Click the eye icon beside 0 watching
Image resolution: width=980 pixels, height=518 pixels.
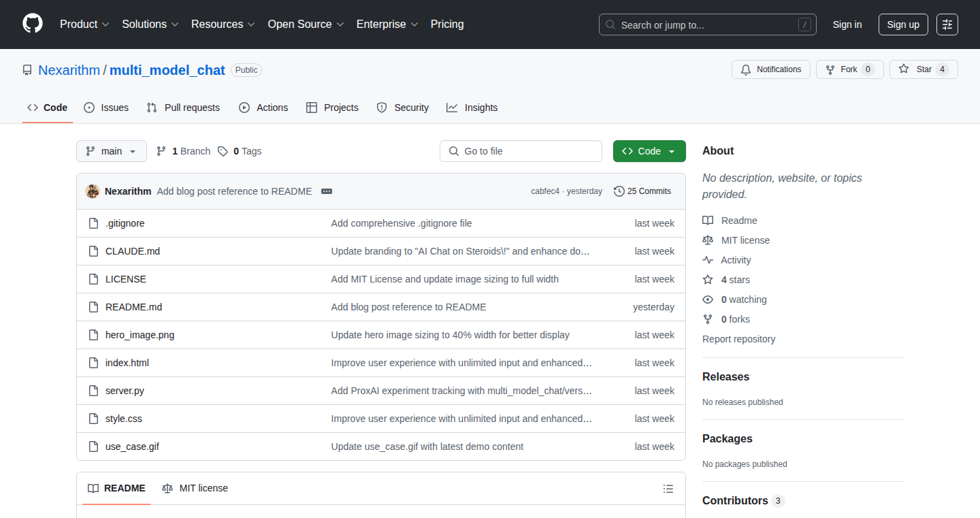(708, 300)
